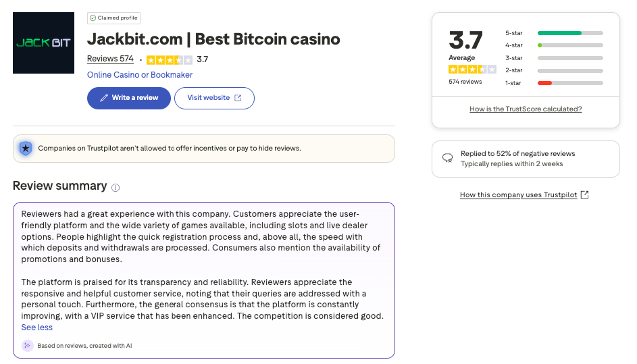Open Online Casino or Bookmaker category
637x364 pixels.
[x=140, y=75]
